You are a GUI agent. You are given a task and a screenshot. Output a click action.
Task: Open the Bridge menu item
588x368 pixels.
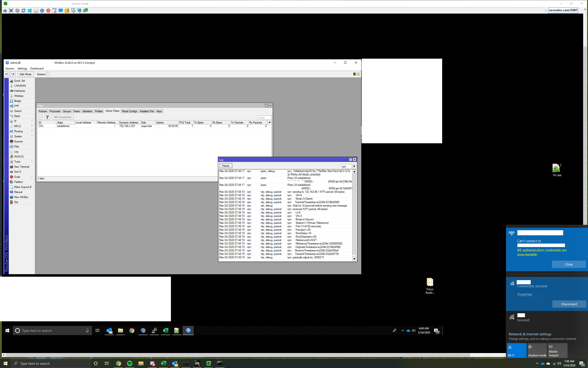(17, 101)
